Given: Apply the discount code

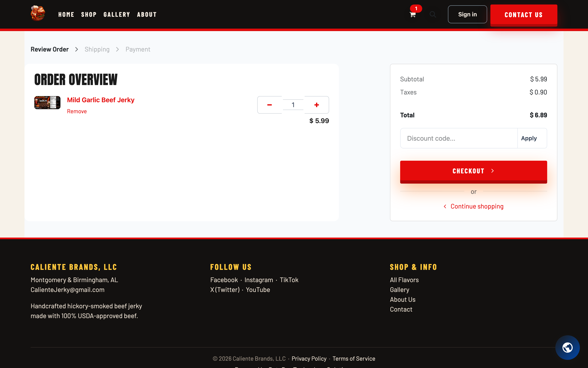Looking at the screenshot, I should [532, 138].
